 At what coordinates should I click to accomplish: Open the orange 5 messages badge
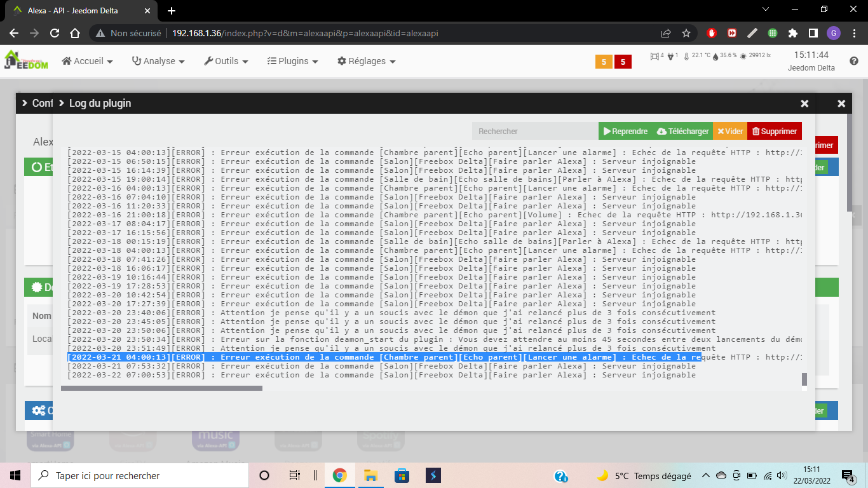pos(604,62)
